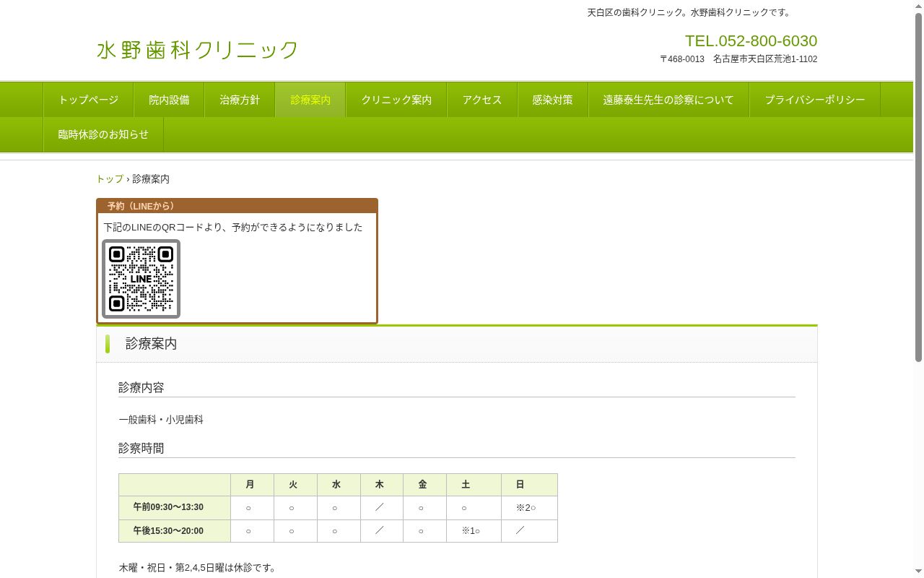Click the 木 column header
The image size is (924, 578).
(x=382, y=485)
